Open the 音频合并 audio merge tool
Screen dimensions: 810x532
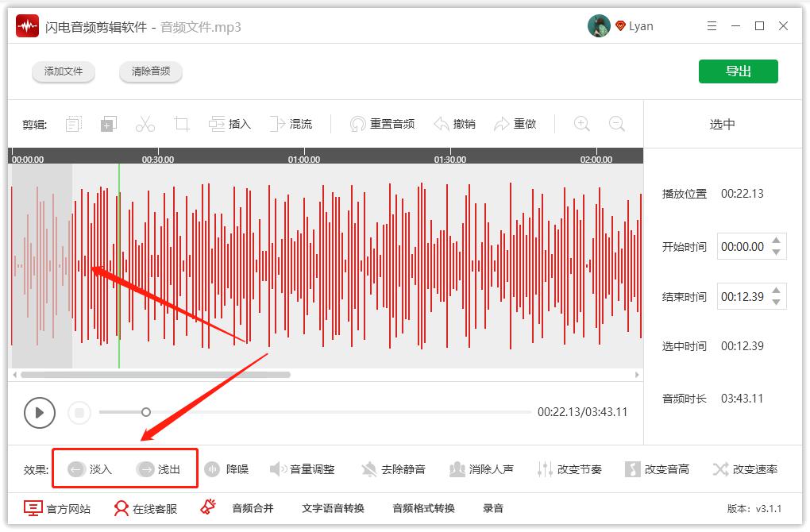point(253,508)
